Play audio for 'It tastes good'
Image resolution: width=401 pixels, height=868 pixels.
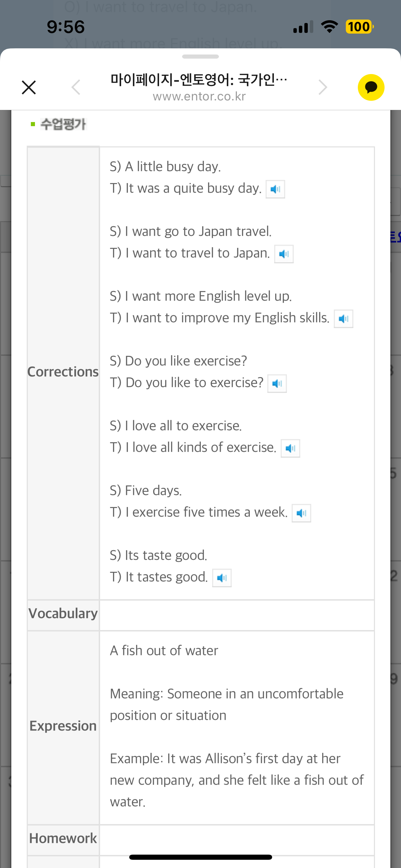coord(222,578)
